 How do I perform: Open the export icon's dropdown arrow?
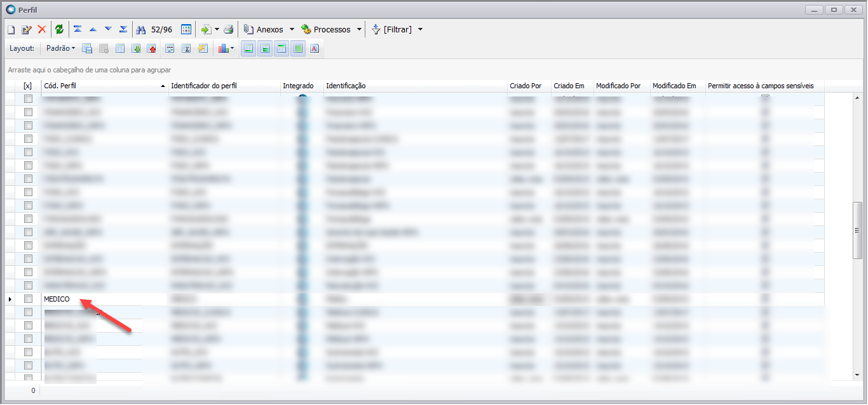coord(217,30)
